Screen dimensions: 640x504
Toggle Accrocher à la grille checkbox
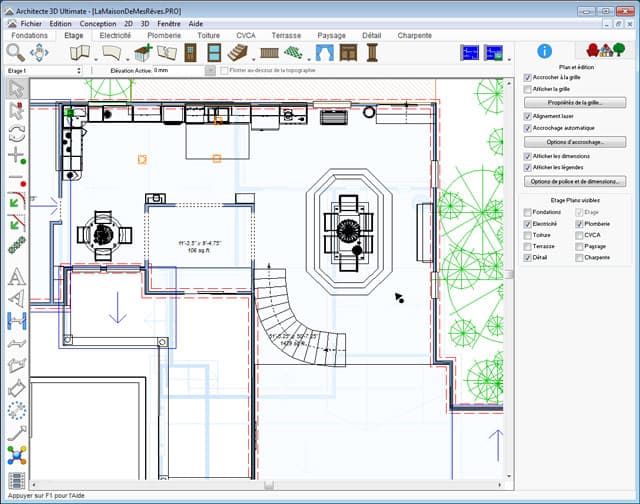[527, 78]
